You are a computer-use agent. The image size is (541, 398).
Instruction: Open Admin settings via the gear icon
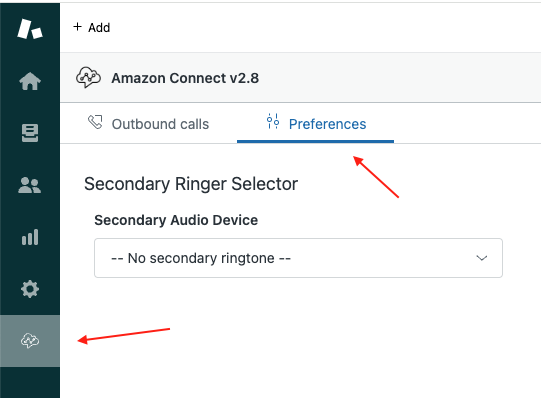click(30, 289)
